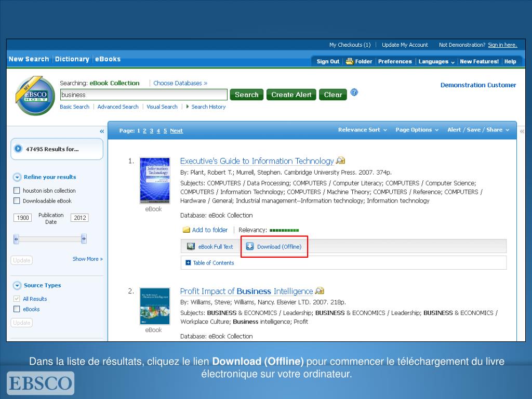Click preview magnifier beside Profit Impact title
532x399 pixels.
pos(320,291)
